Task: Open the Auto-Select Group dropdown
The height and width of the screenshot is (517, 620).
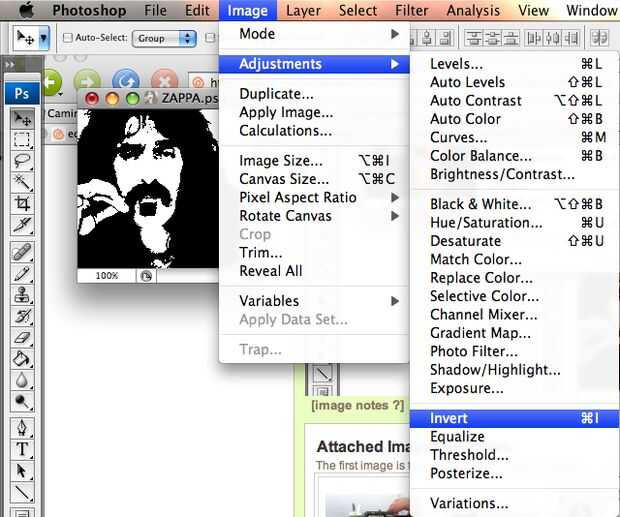Action: pyautogui.click(x=164, y=38)
